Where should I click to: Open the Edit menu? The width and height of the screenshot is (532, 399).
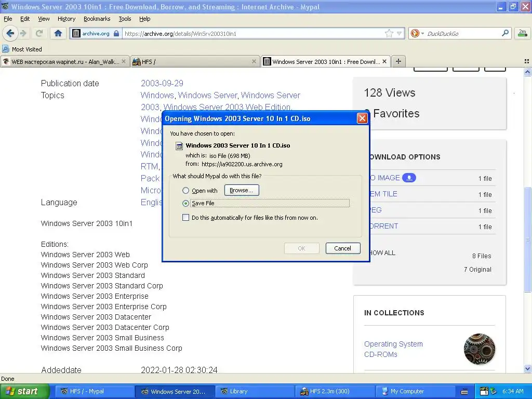point(25,19)
